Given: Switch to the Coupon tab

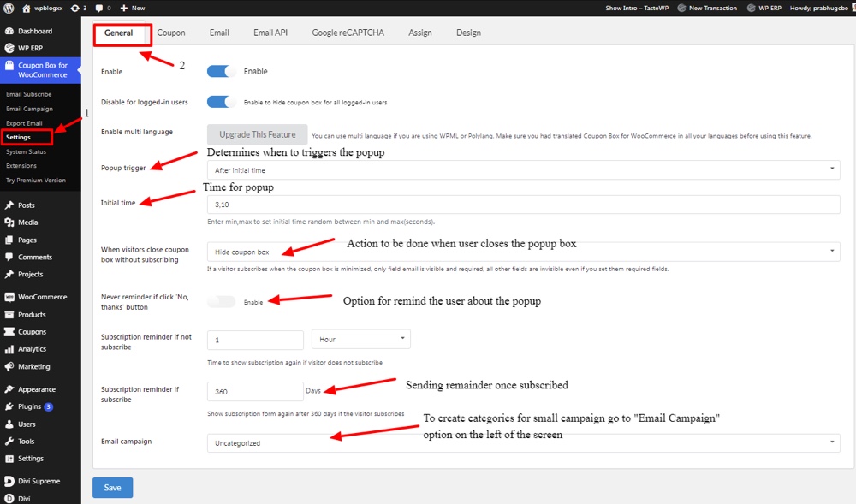Looking at the screenshot, I should [171, 33].
